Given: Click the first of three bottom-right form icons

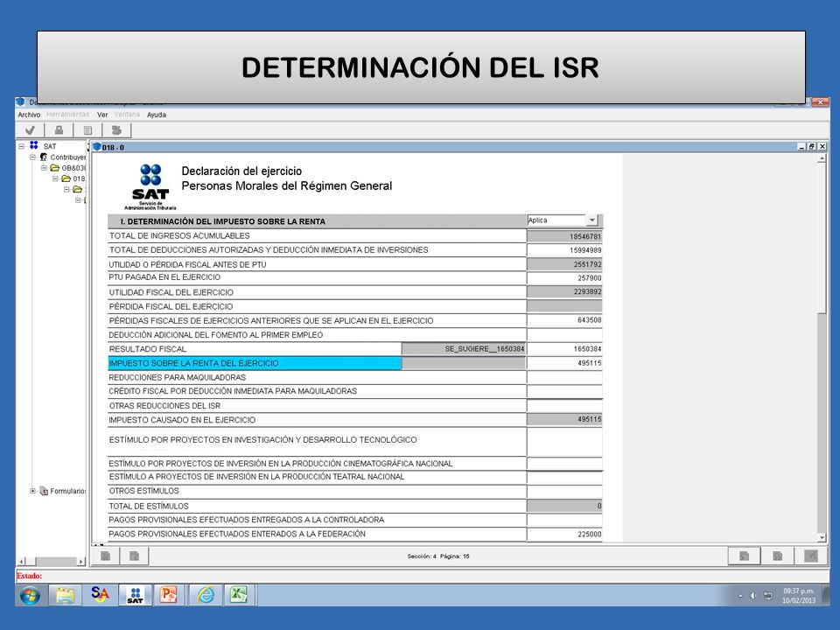Looking at the screenshot, I should 744,556.
